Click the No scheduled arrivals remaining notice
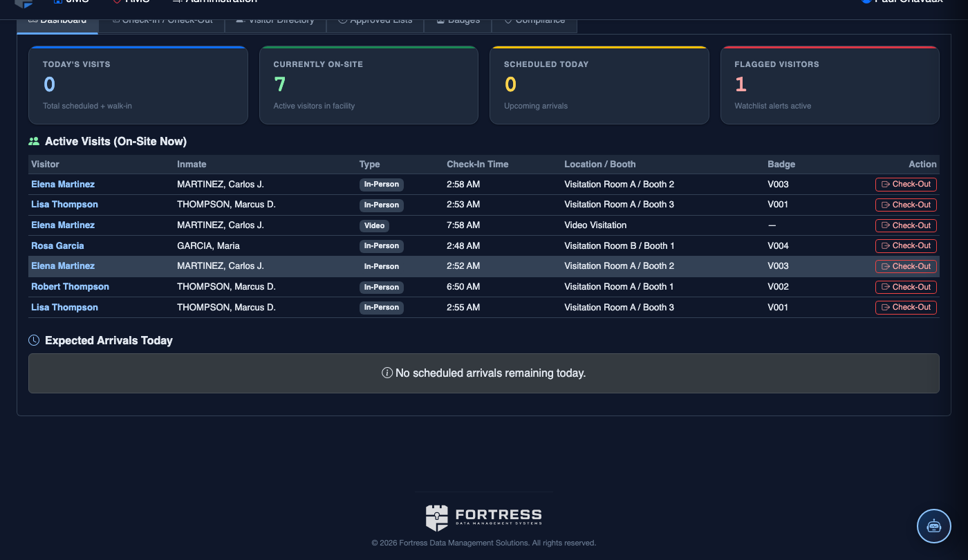This screenshot has width=968, height=560. pyautogui.click(x=484, y=373)
